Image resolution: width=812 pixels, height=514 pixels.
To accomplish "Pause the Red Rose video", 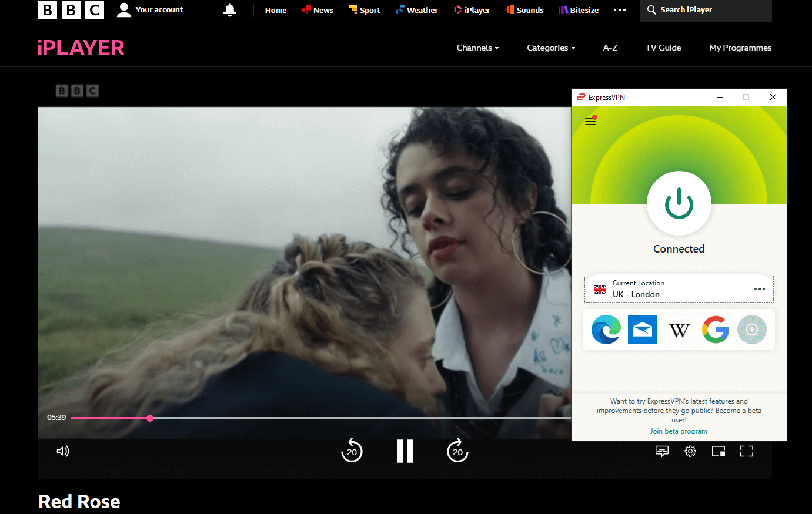I will click(x=405, y=451).
